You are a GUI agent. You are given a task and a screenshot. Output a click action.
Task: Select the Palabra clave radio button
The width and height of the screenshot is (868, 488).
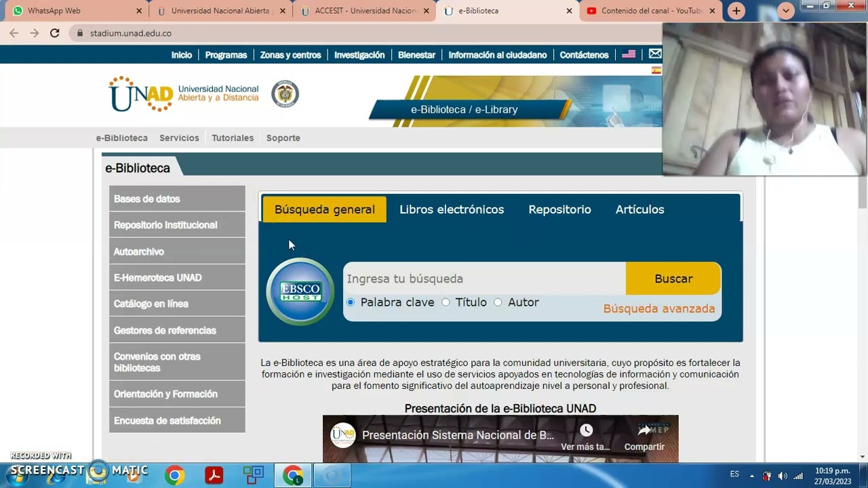pyautogui.click(x=351, y=302)
